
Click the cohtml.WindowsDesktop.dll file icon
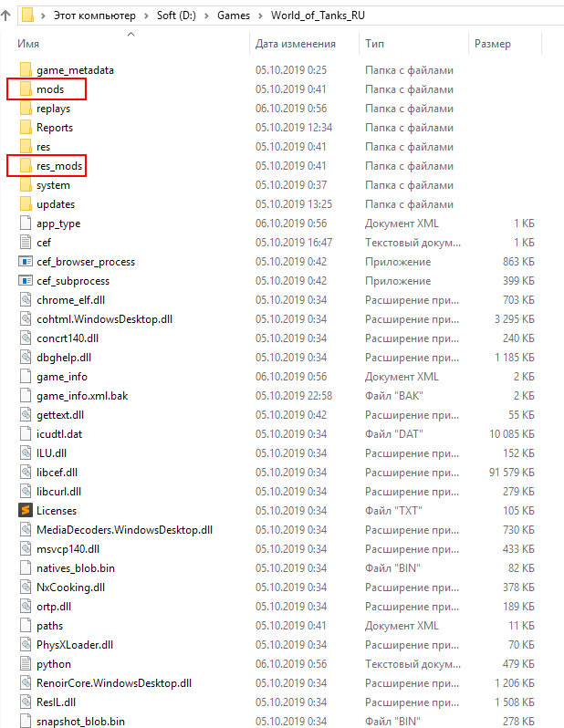pyautogui.click(x=26, y=319)
